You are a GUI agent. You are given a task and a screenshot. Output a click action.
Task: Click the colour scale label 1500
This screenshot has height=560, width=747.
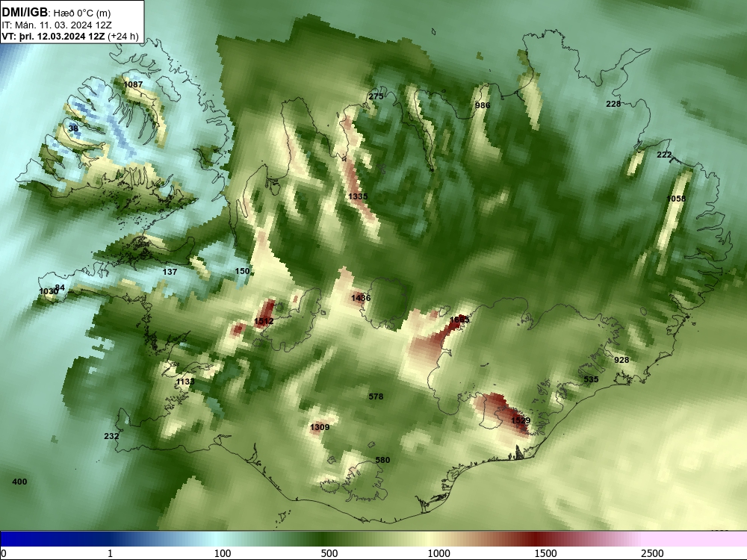(545, 553)
